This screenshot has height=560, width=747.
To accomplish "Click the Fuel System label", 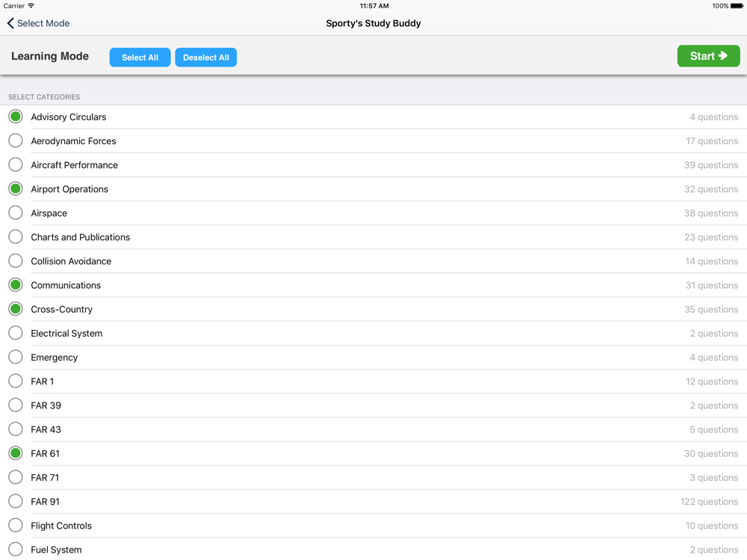I will click(56, 550).
